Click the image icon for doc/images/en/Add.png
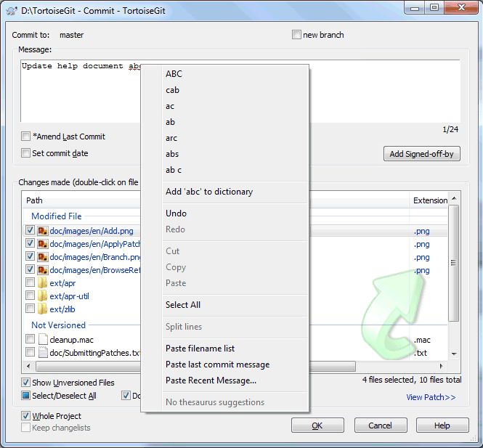Screen dimensions: 483x448 [43, 231]
